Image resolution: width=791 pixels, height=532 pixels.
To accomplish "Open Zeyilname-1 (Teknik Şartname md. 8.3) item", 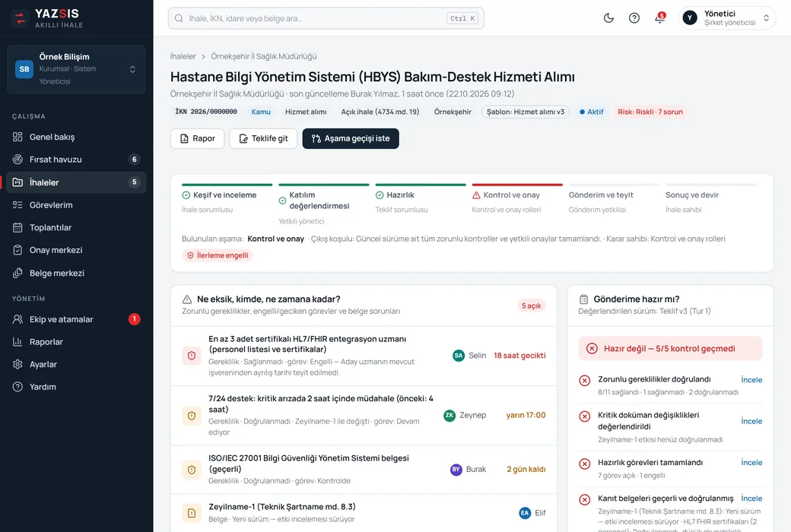I will point(364,513).
